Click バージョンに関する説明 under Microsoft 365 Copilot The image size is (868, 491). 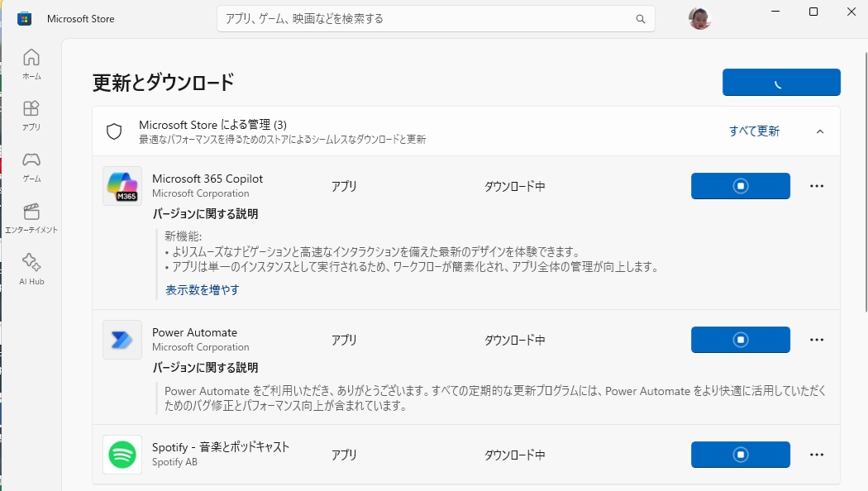205,213
